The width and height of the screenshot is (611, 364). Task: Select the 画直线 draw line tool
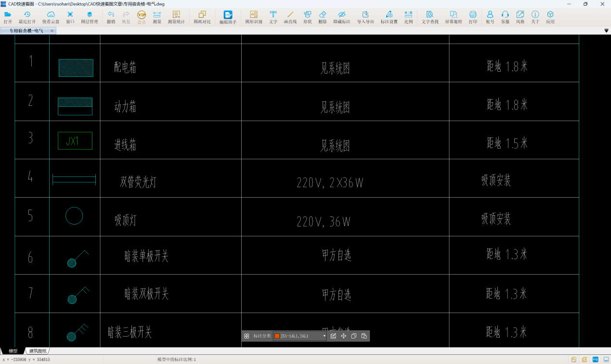290,17
